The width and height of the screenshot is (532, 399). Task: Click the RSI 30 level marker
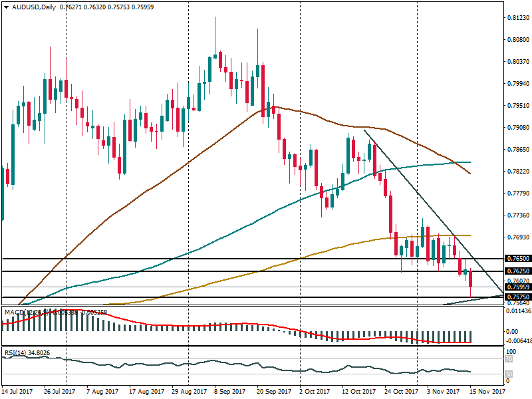click(x=507, y=372)
